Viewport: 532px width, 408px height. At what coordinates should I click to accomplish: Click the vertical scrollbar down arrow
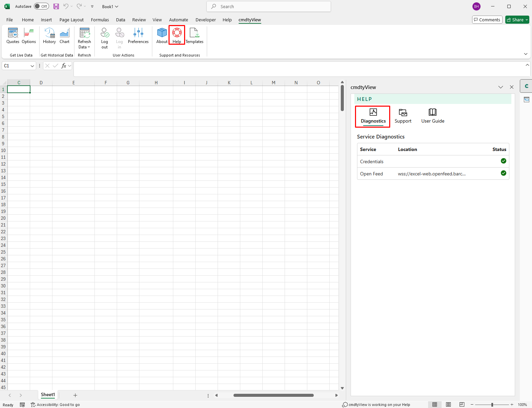tap(342, 388)
